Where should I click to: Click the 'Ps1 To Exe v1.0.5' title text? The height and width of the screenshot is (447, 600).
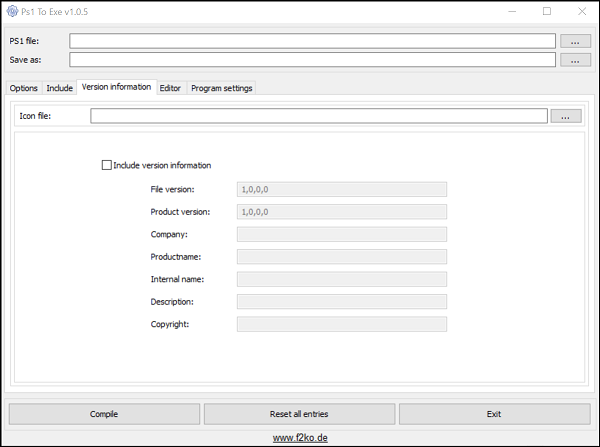pos(54,12)
